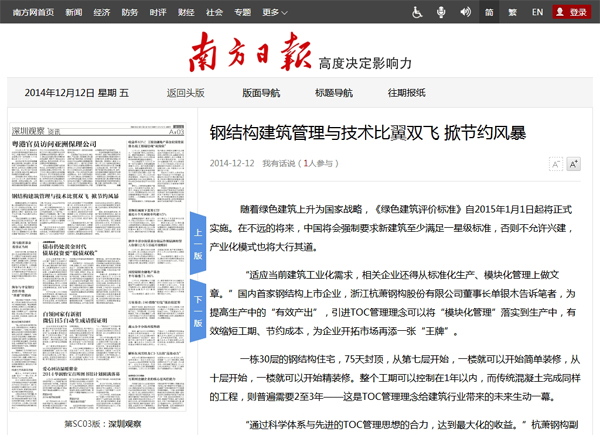The image size is (600, 435).
Task: Go to previous page with 上一版 arrow
Action: (198, 243)
